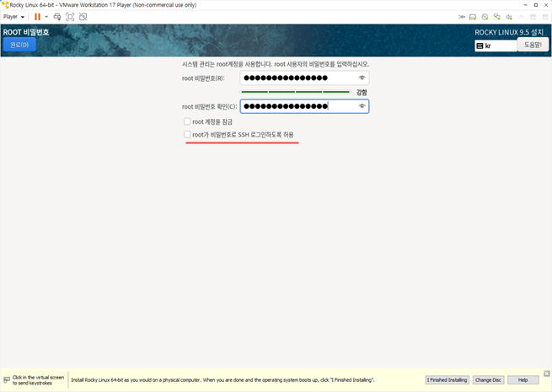Maximize the VMware Player window
The height and width of the screenshot is (392, 552).
536,5
